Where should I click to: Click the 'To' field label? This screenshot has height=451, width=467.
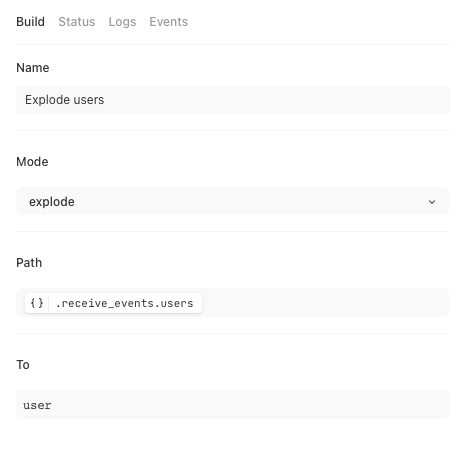23,365
